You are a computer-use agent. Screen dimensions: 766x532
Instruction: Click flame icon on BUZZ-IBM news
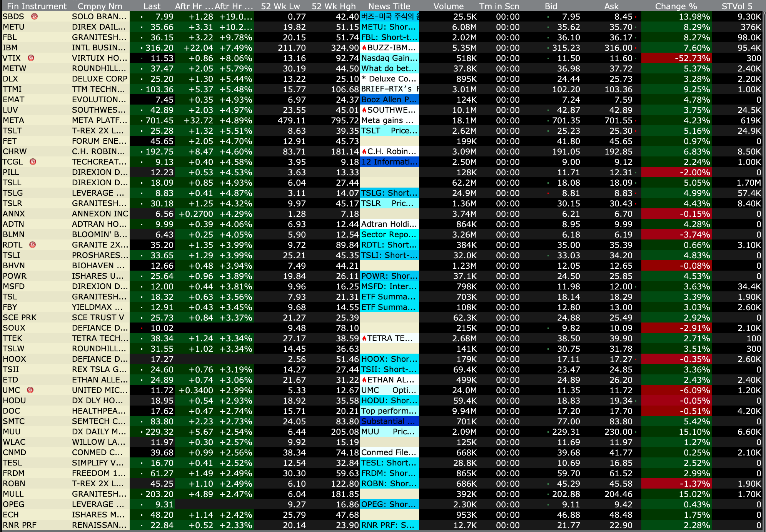(364, 48)
